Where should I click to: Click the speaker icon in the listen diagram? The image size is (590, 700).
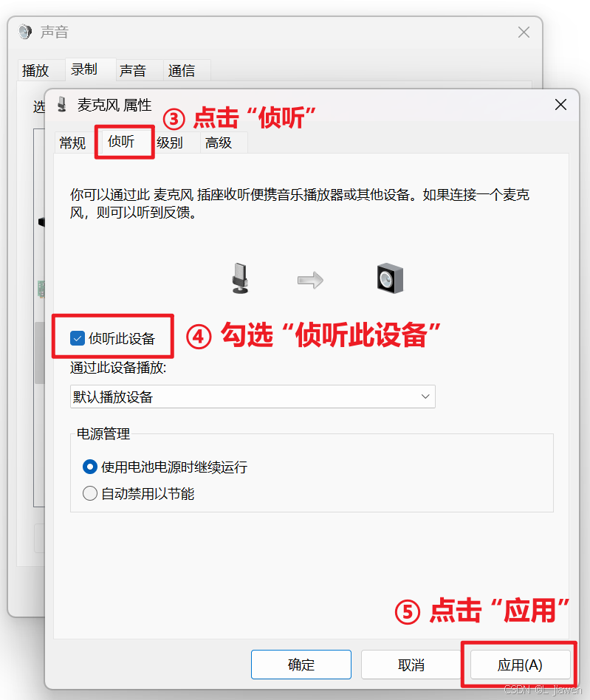(390, 278)
